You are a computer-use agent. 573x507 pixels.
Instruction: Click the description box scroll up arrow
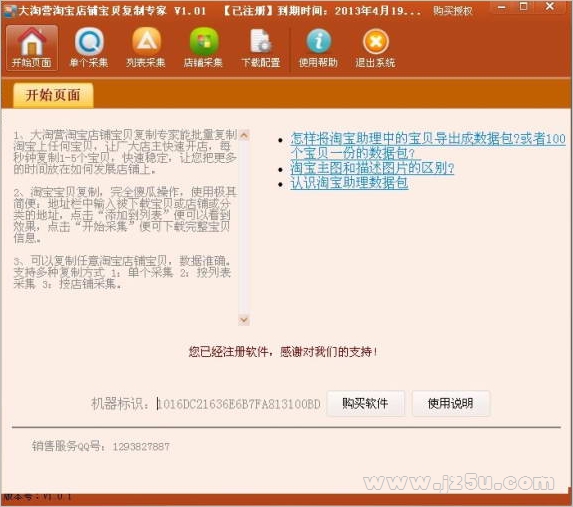(x=244, y=135)
